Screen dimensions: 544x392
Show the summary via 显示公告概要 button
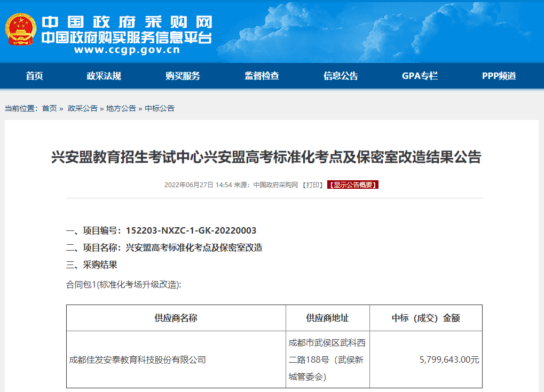coord(353,185)
